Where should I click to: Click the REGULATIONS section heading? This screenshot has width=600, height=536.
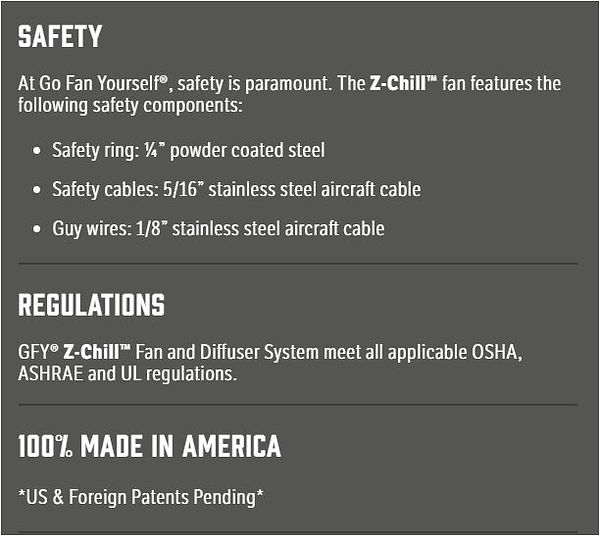click(91, 305)
